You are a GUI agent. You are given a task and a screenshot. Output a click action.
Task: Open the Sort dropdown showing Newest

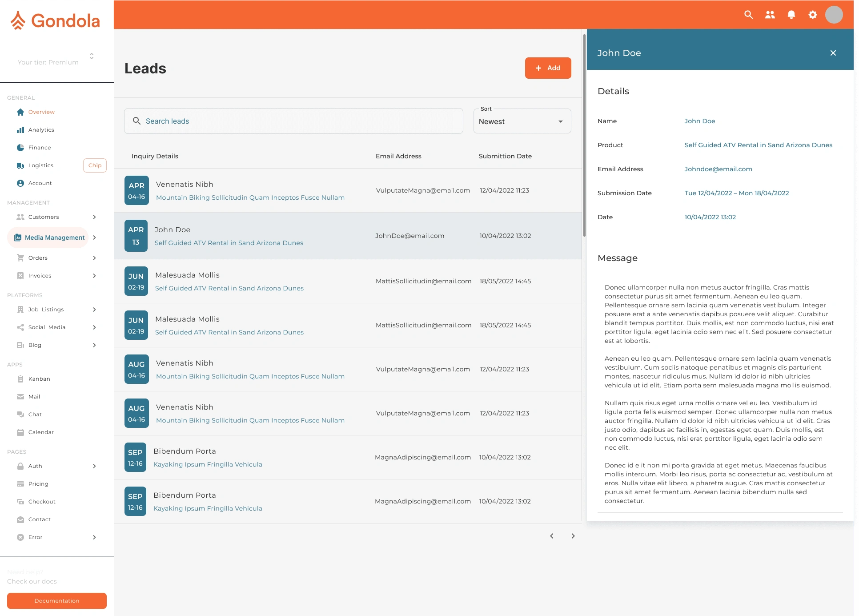[522, 121]
